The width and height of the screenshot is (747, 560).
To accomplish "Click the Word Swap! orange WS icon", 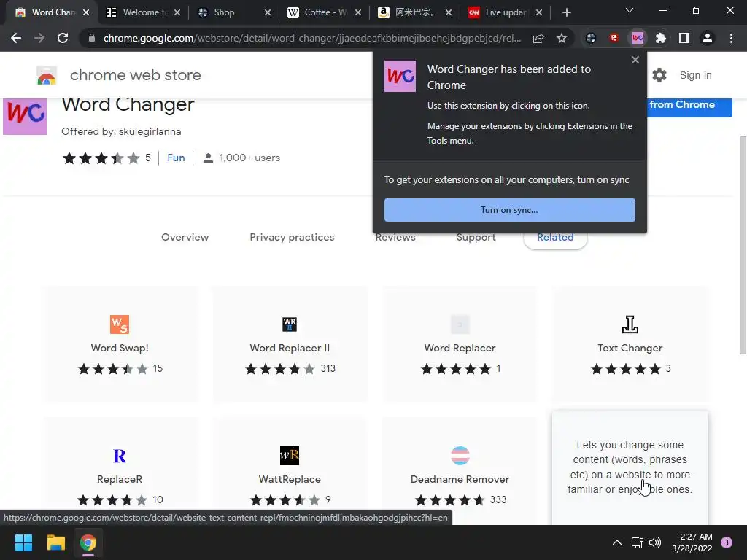I will coord(120,324).
